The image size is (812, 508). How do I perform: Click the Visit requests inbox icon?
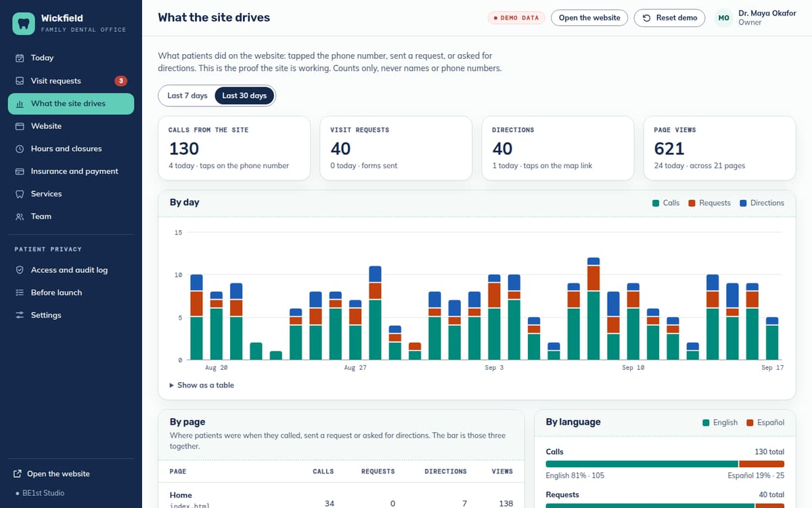pyautogui.click(x=20, y=81)
